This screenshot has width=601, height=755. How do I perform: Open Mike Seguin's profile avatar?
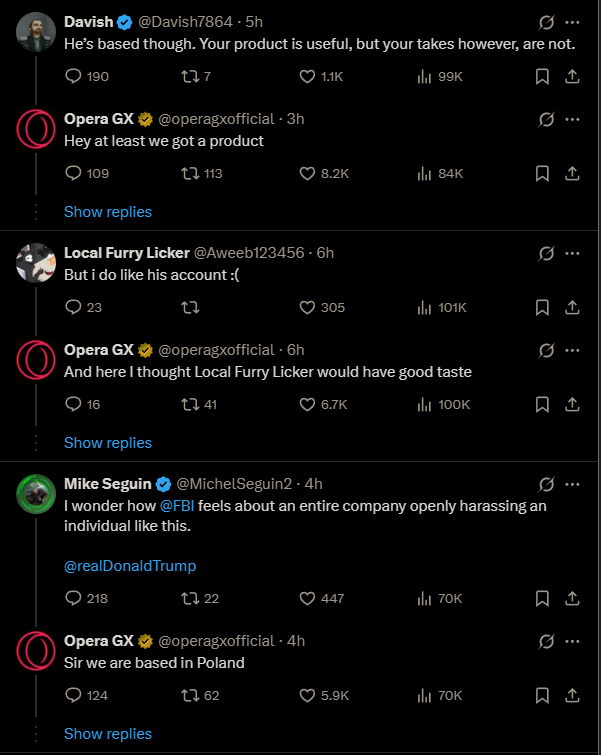(36, 494)
